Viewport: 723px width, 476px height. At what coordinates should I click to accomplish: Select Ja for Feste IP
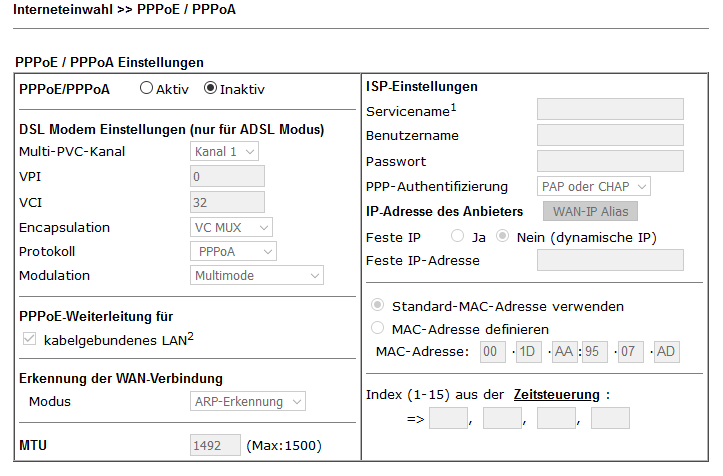tap(458, 237)
